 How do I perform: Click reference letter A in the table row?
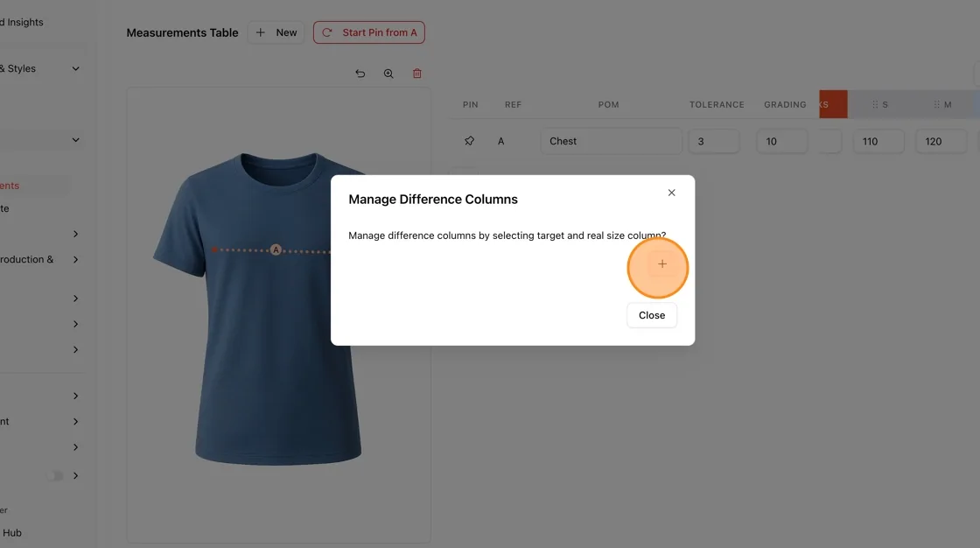[500, 142]
